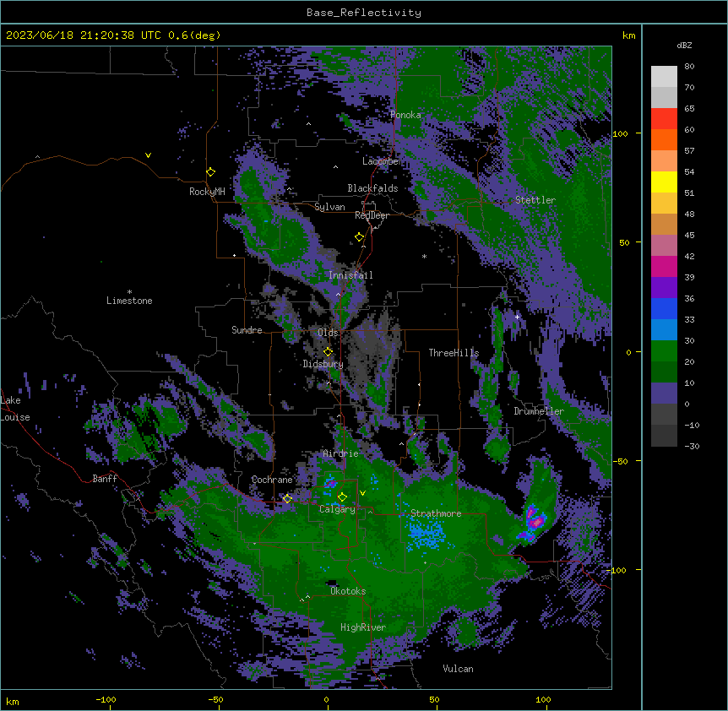Select the Strathmore label on the map

pyautogui.click(x=436, y=513)
